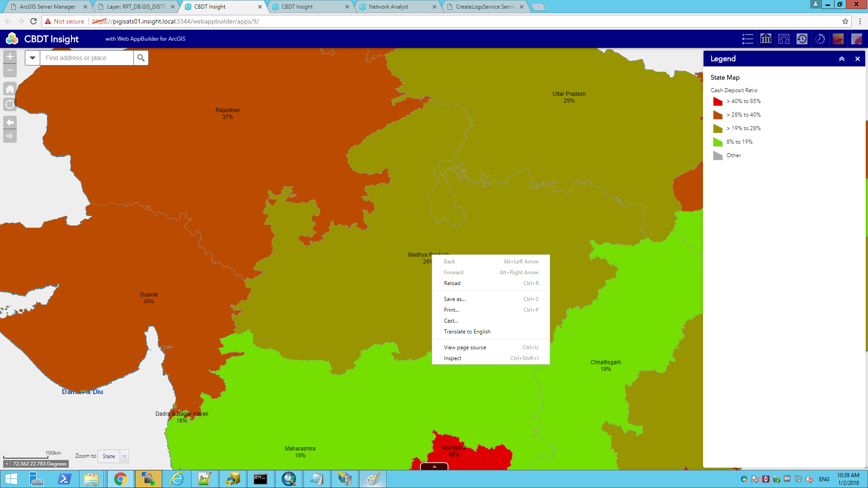This screenshot has width=868, height=488.
Task: Close the Legend panel
Action: click(857, 59)
